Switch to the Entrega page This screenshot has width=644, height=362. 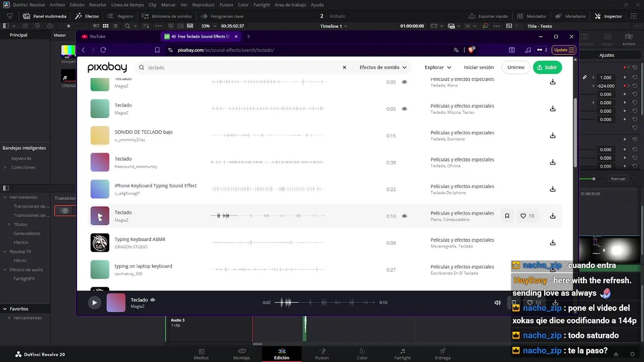(x=442, y=354)
